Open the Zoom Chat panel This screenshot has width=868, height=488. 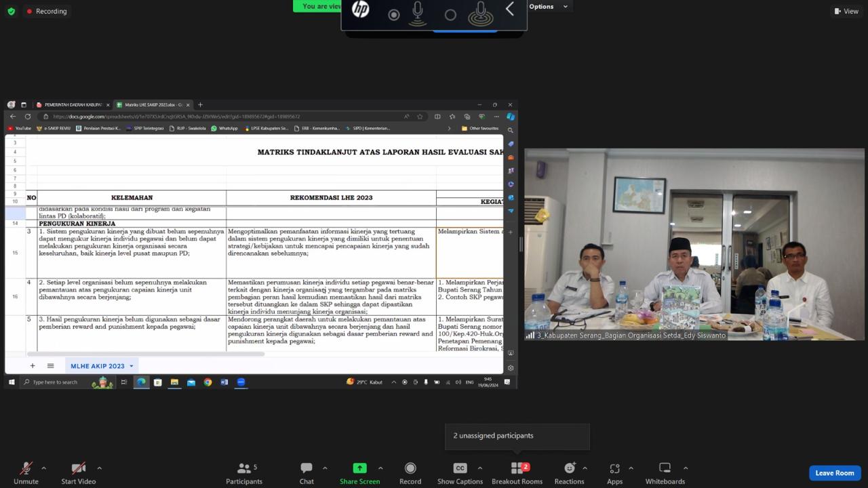[307, 472]
